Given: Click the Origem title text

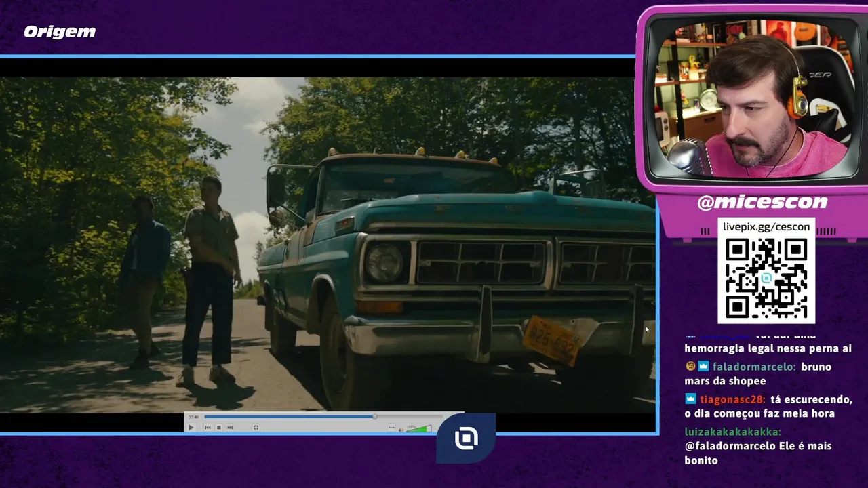Looking at the screenshot, I should (60, 32).
